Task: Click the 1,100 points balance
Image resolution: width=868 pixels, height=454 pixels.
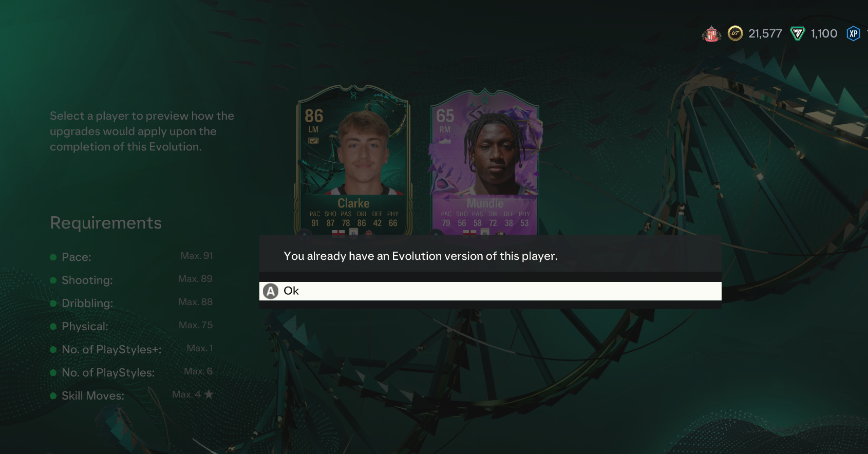Action: point(824,34)
